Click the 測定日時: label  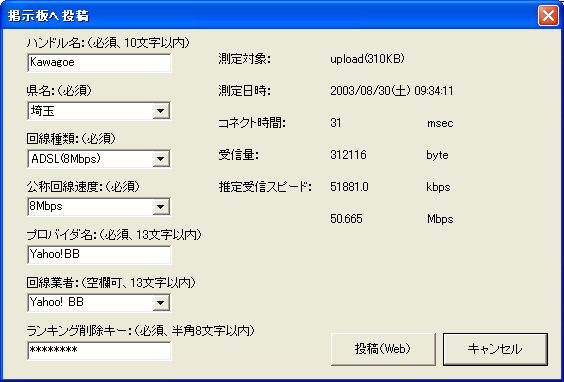[245, 91]
